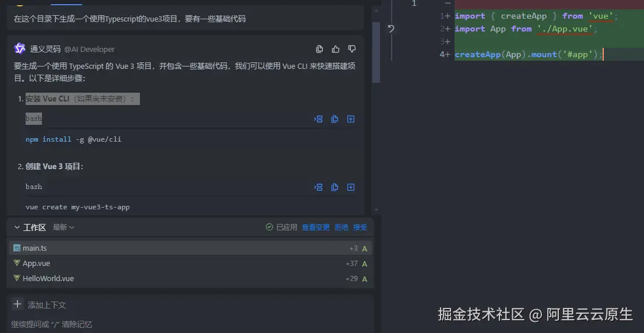Run the npm install code block in terminal
644x333 pixels.
pos(318,119)
